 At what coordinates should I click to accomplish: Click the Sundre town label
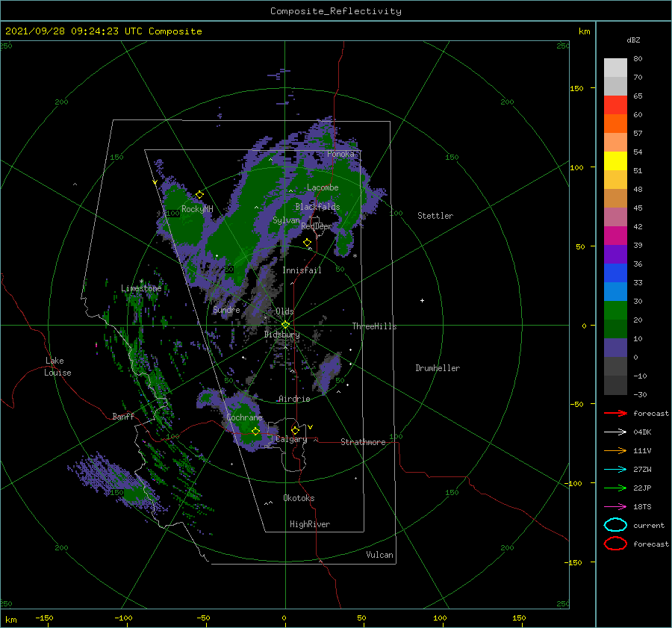click(x=226, y=309)
